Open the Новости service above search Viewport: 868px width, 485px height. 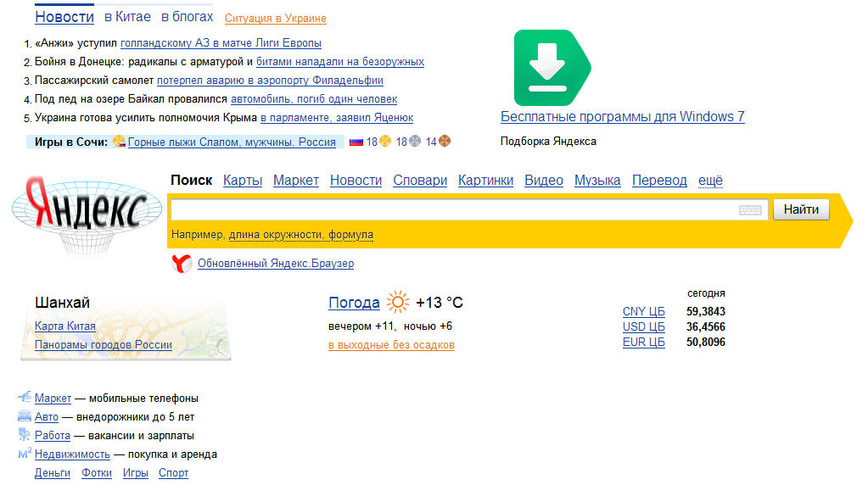[356, 181]
